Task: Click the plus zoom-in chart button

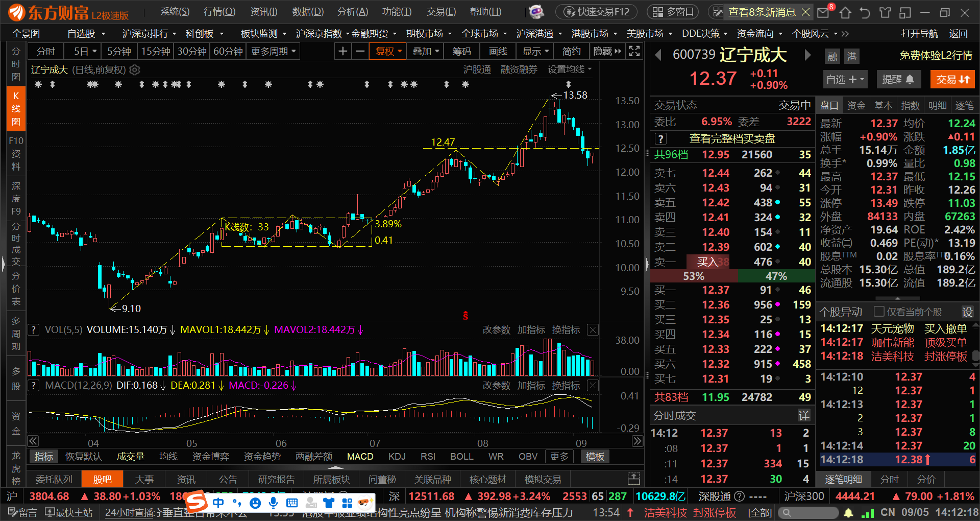Action: (343, 51)
